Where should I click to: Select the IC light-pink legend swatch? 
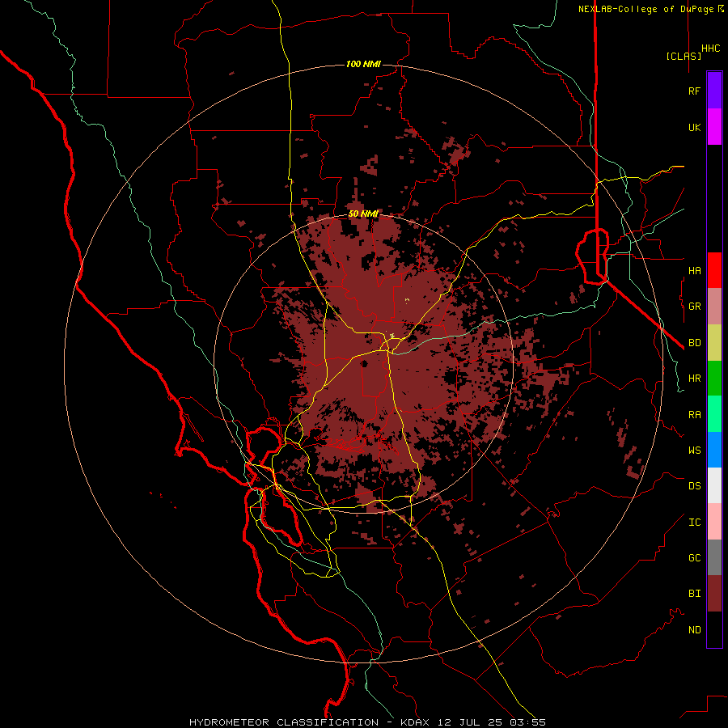coord(714,522)
